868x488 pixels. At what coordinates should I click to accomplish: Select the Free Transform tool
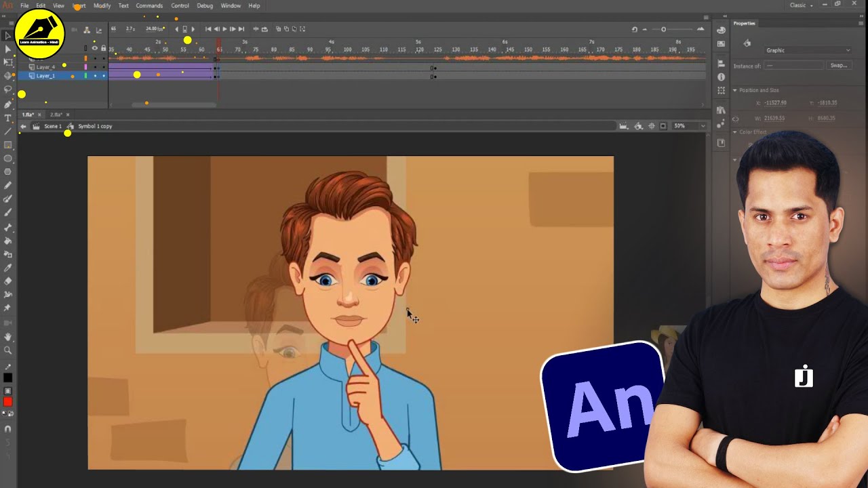click(x=7, y=62)
